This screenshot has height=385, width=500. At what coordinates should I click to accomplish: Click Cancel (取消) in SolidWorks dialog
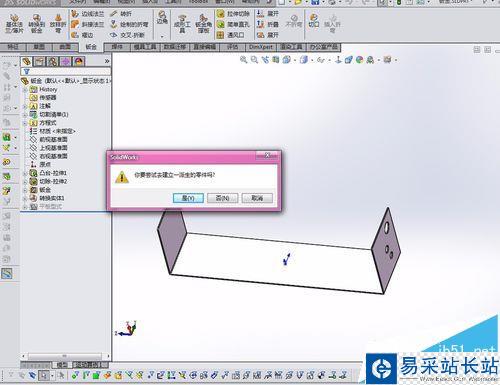(257, 198)
